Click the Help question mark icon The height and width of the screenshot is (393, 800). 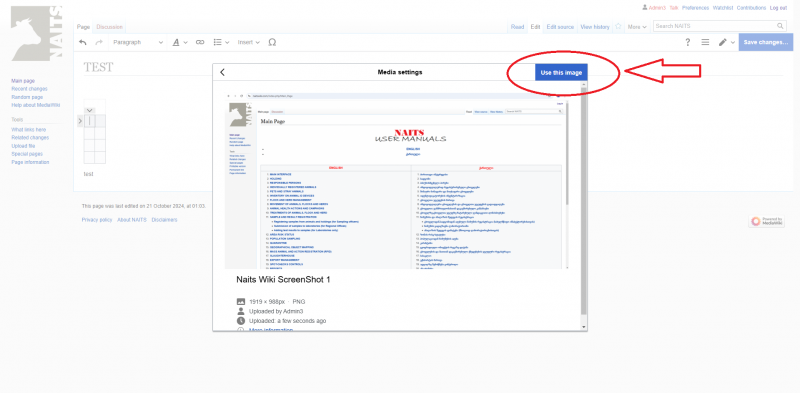pos(687,42)
